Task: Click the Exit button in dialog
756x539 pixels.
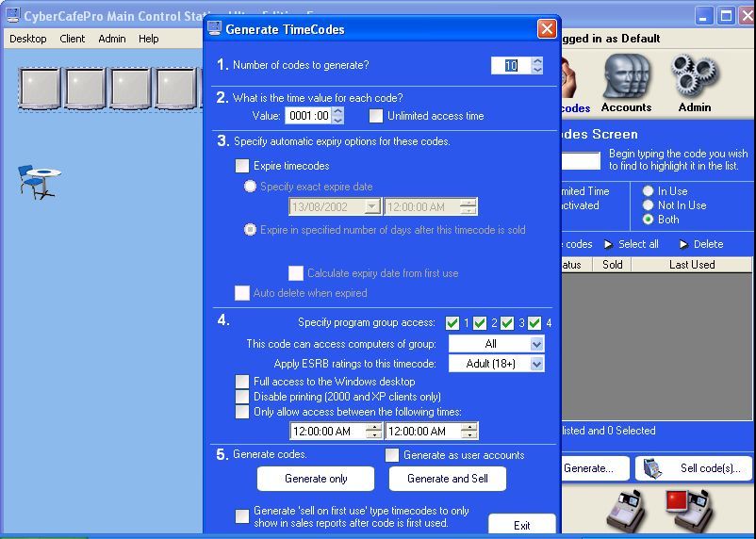Action: tap(522, 524)
